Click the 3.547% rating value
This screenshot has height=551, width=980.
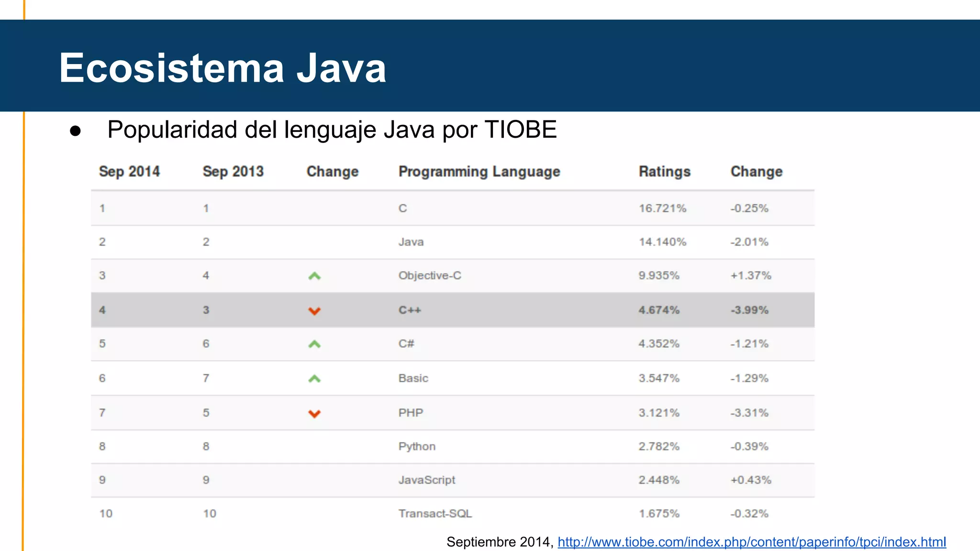659,378
